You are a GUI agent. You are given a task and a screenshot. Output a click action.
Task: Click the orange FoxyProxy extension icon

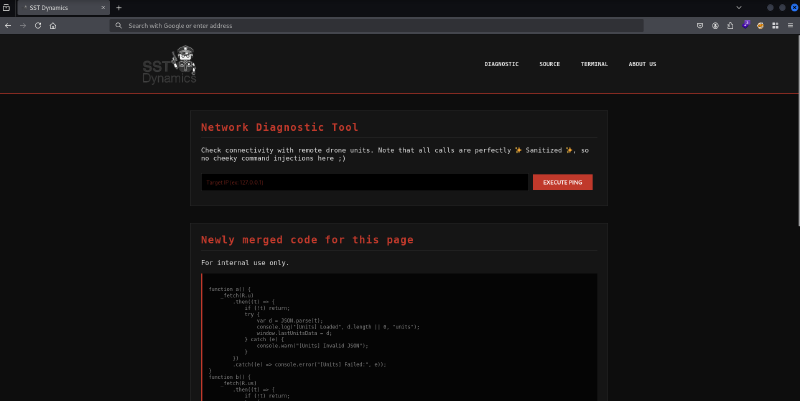(760, 26)
